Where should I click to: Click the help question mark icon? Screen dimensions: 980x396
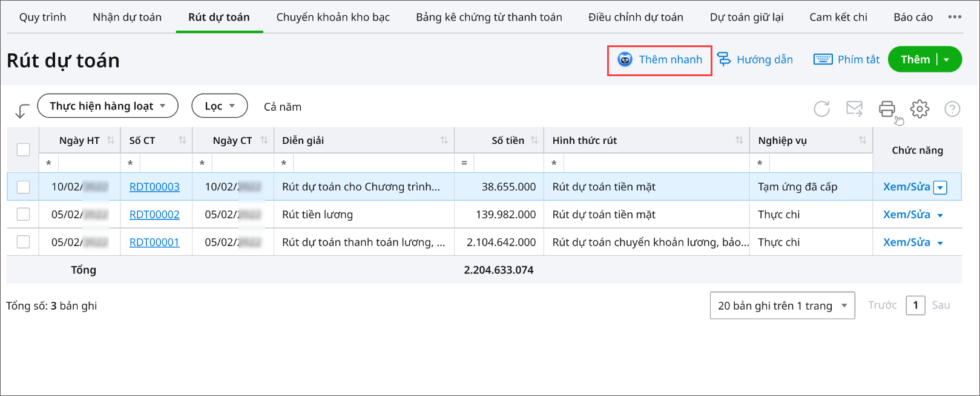[x=952, y=109]
